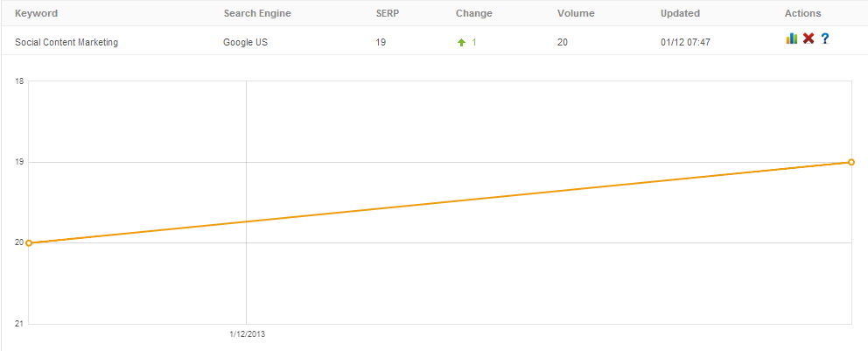The image size is (868, 351).
Task: Sort by SERP column header
Action: pyautogui.click(x=388, y=13)
